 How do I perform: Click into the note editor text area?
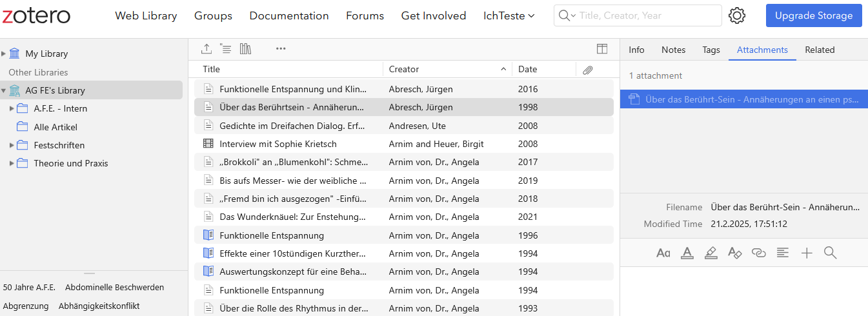coord(744,291)
